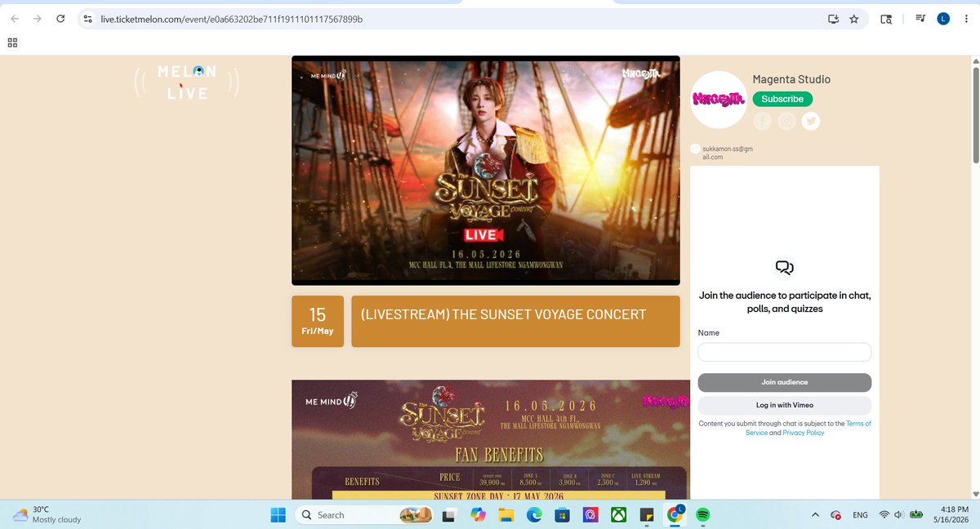Switch to Chrome on the taskbar
The height and width of the screenshot is (529, 980).
(x=675, y=515)
